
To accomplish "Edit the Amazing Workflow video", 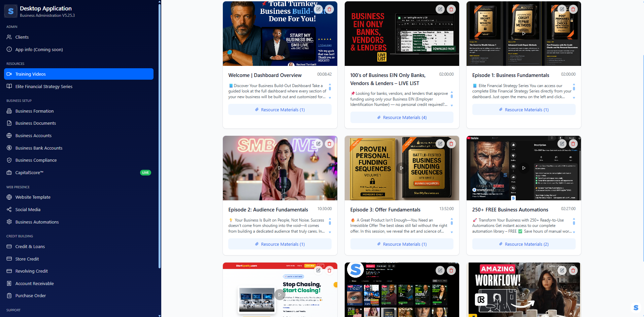I will point(562,270).
